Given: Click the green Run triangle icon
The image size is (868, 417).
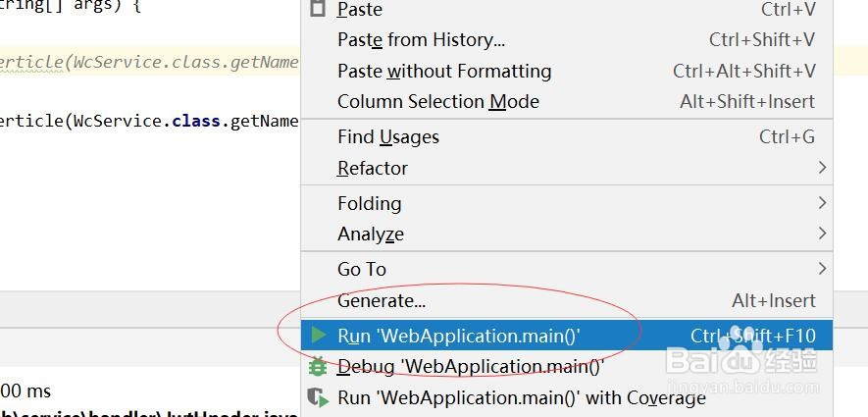Looking at the screenshot, I should pos(318,336).
